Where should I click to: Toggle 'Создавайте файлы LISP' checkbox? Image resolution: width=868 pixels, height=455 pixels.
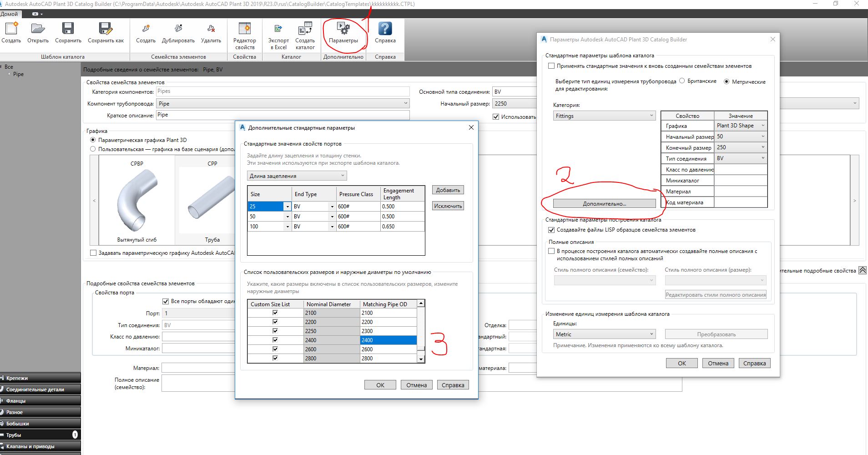click(551, 230)
